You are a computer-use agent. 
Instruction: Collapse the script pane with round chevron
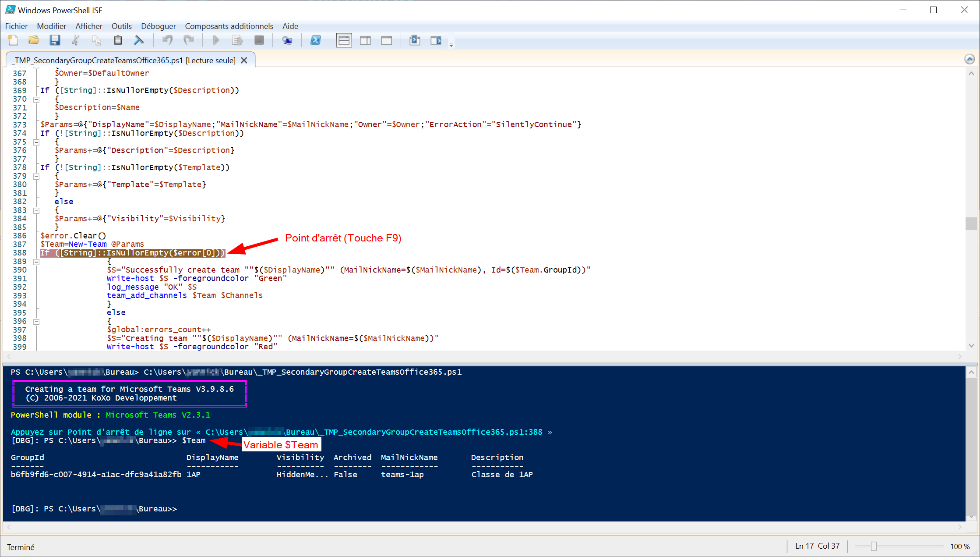pyautogui.click(x=969, y=59)
